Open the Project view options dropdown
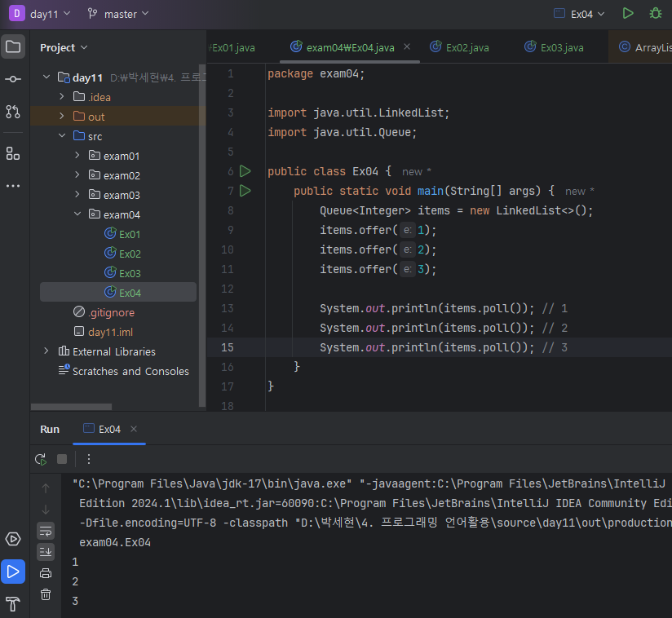The image size is (672, 618). pos(64,47)
